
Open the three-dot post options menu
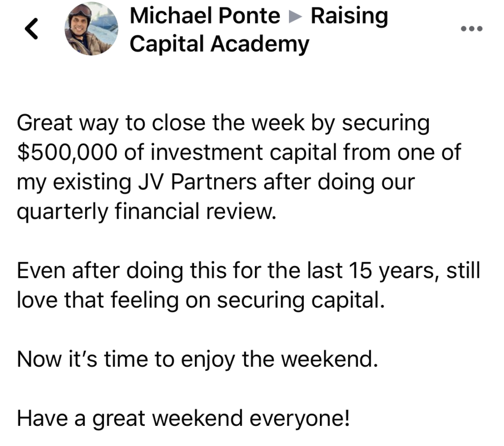pyautogui.click(x=472, y=29)
